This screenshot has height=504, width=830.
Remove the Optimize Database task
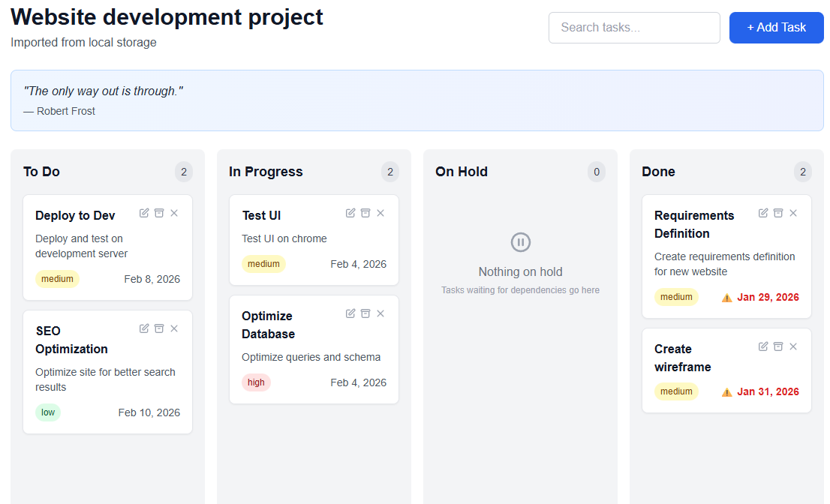coord(380,313)
